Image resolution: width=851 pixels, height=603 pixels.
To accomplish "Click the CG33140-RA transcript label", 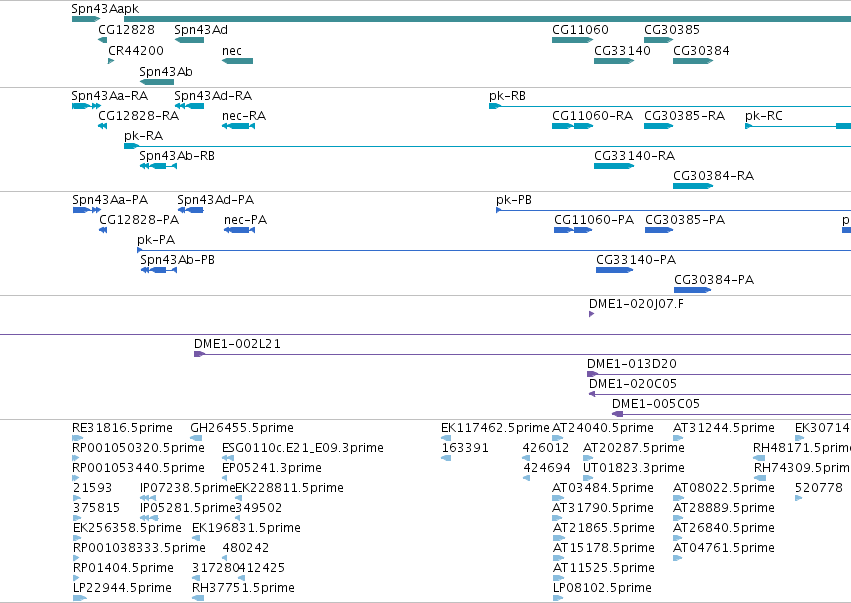I will pos(634,156).
